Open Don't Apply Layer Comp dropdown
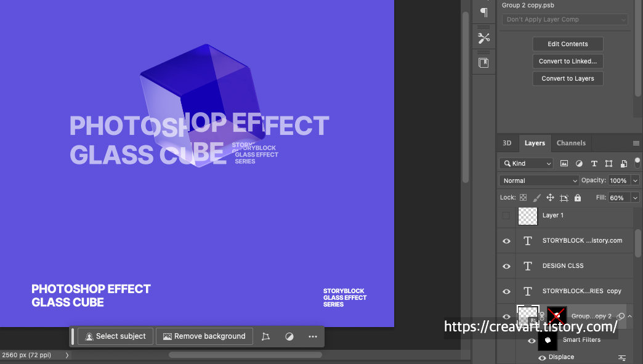Viewport: 643px width, 364px height. pyautogui.click(x=565, y=19)
